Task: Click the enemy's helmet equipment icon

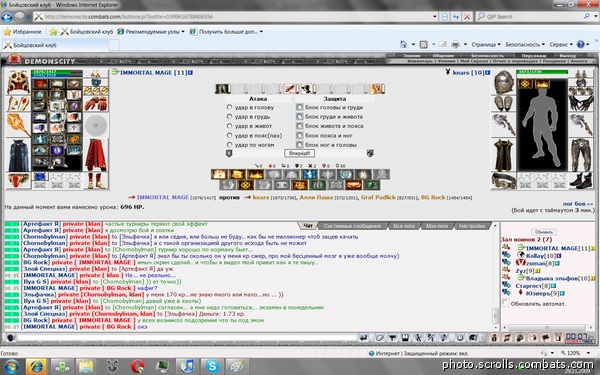Action: tap(503, 82)
